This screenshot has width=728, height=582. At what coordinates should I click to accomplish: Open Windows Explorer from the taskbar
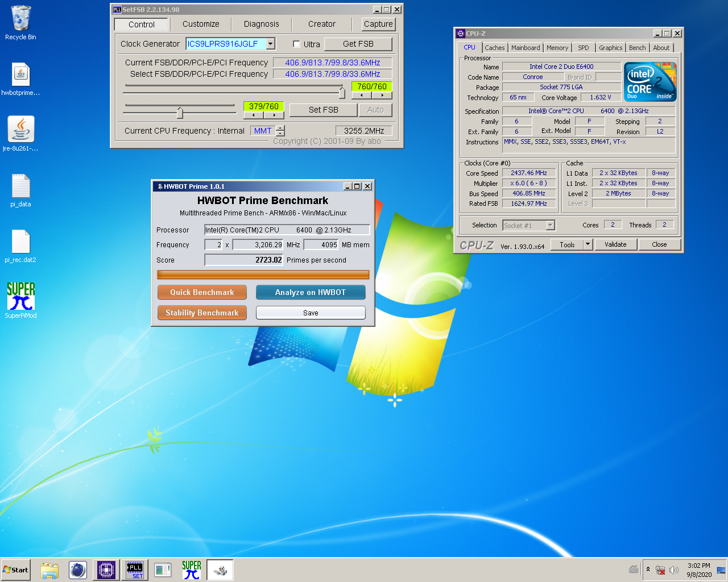tap(49, 570)
